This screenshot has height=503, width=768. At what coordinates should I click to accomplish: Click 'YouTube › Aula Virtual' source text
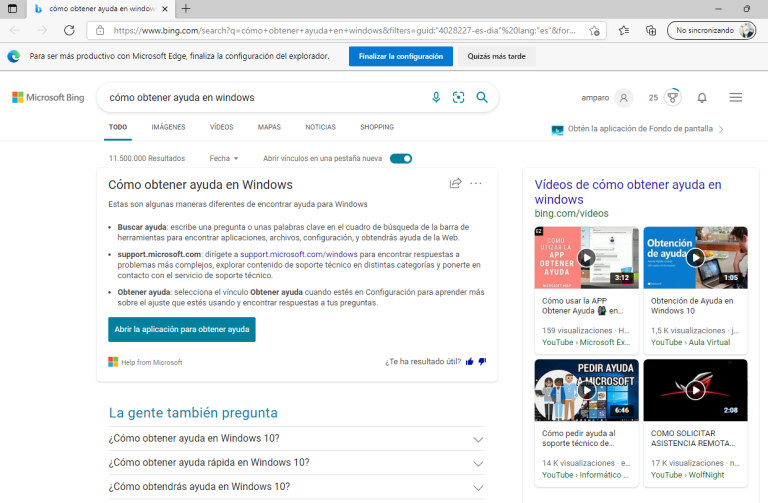click(690, 342)
